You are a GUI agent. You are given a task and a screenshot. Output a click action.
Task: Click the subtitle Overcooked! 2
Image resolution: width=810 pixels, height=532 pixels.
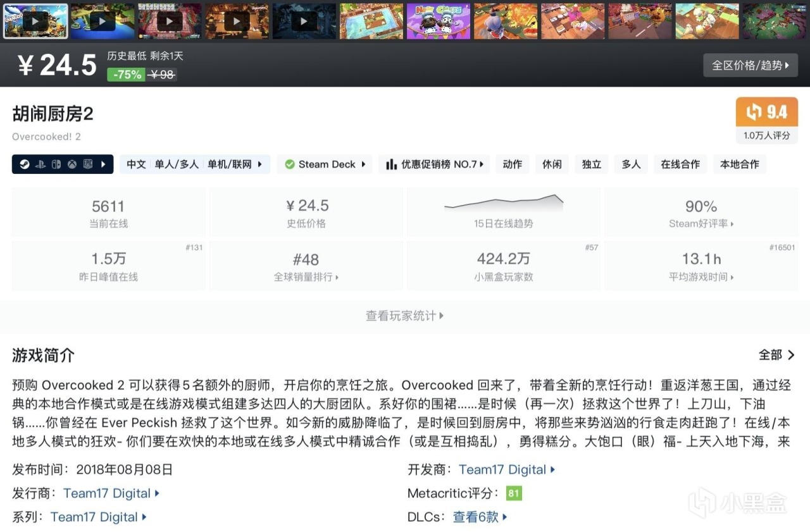coord(46,137)
